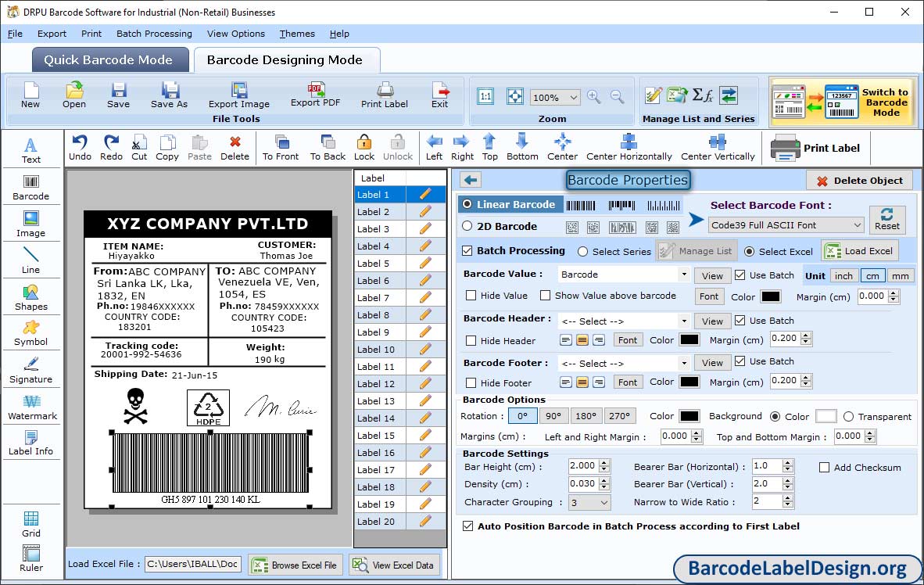The height and width of the screenshot is (585, 924).
Task: Center object Horizontally
Action: coord(629,148)
